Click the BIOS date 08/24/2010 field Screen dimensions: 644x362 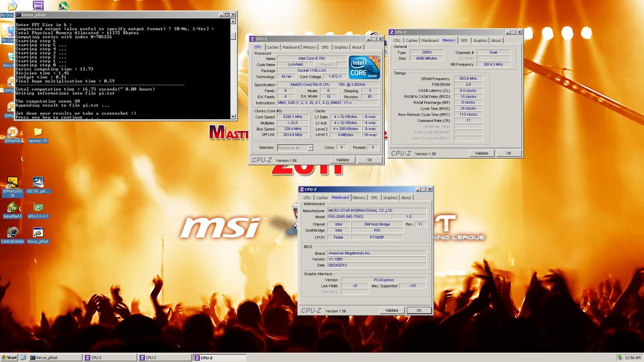[x=376, y=265]
